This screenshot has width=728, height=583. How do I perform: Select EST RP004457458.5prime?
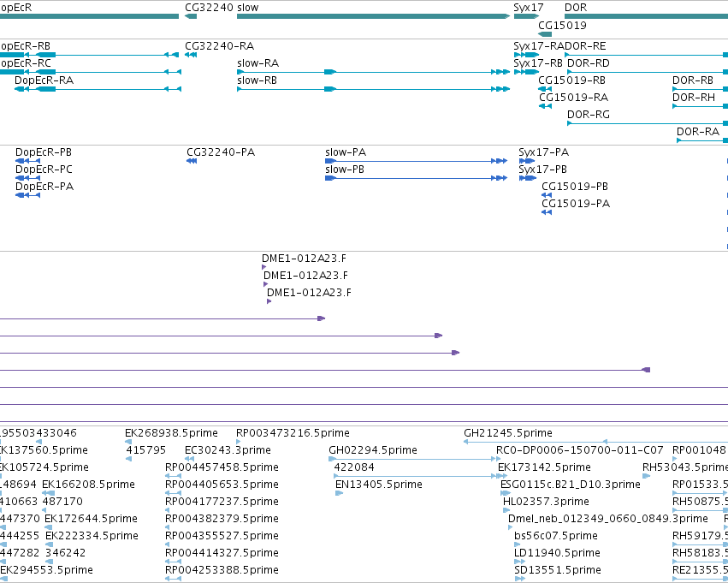point(222,467)
